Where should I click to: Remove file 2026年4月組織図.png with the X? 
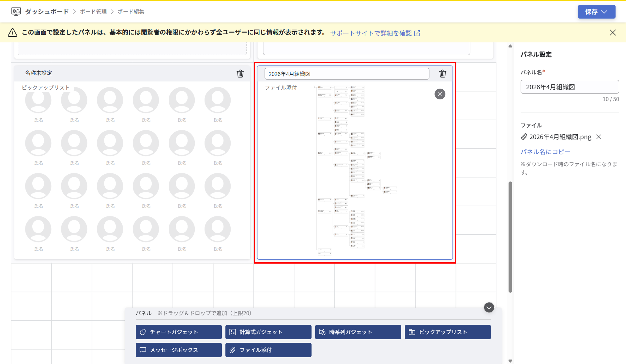click(599, 137)
